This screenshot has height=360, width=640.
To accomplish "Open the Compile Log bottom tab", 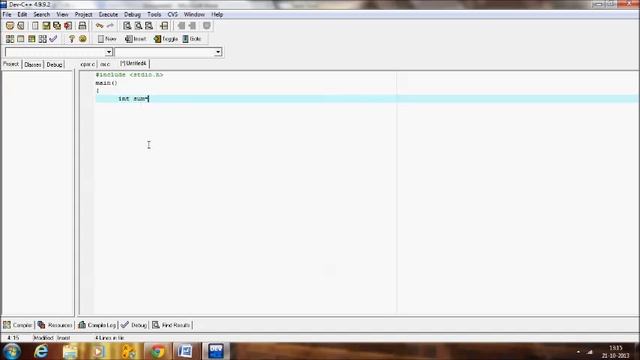I will tap(97, 325).
